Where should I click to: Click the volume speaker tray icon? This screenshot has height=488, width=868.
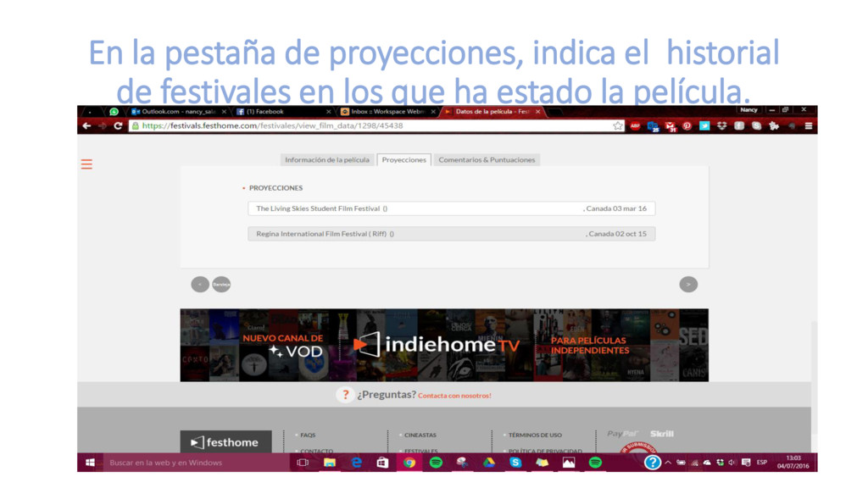pos(732,463)
